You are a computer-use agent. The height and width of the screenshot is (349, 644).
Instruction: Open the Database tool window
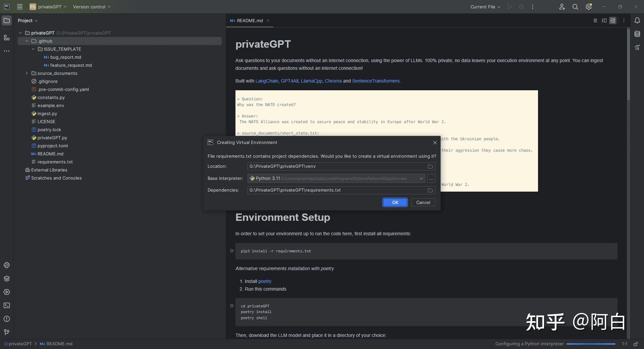point(637,34)
